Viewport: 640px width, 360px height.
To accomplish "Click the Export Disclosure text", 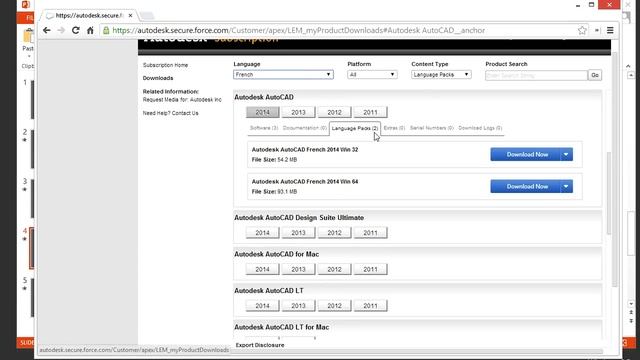I will [260, 345].
